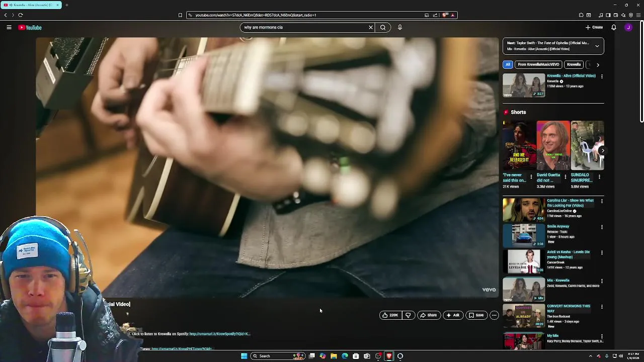Open options for Carolina Liar video
Viewport: 644px width, 362px height.
click(602, 201)
